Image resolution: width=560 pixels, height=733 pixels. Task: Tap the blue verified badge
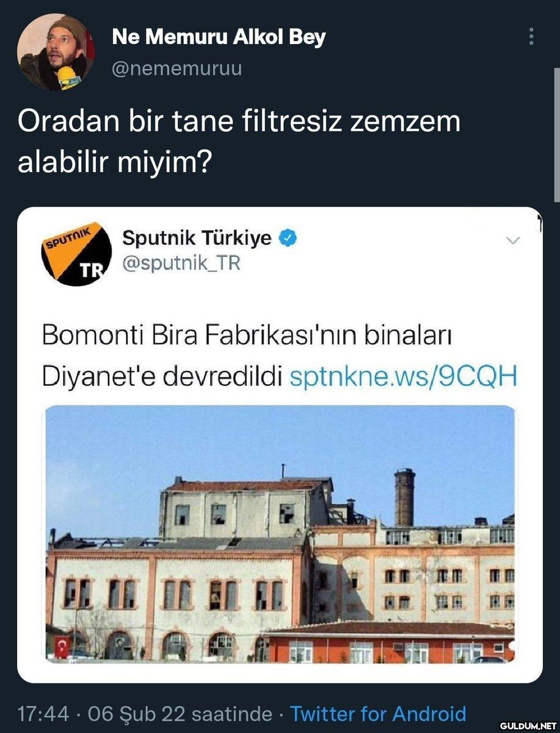coord(288,239)
